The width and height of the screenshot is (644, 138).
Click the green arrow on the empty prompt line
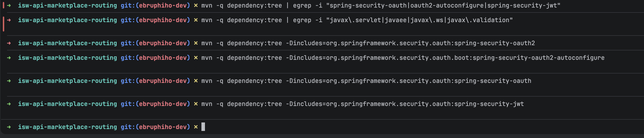point(9,127)
